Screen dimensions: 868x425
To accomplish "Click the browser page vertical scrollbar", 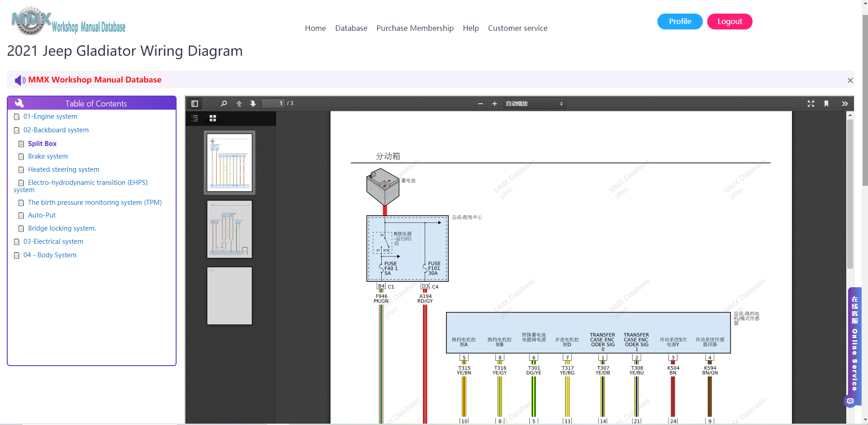I will point(865,100).
